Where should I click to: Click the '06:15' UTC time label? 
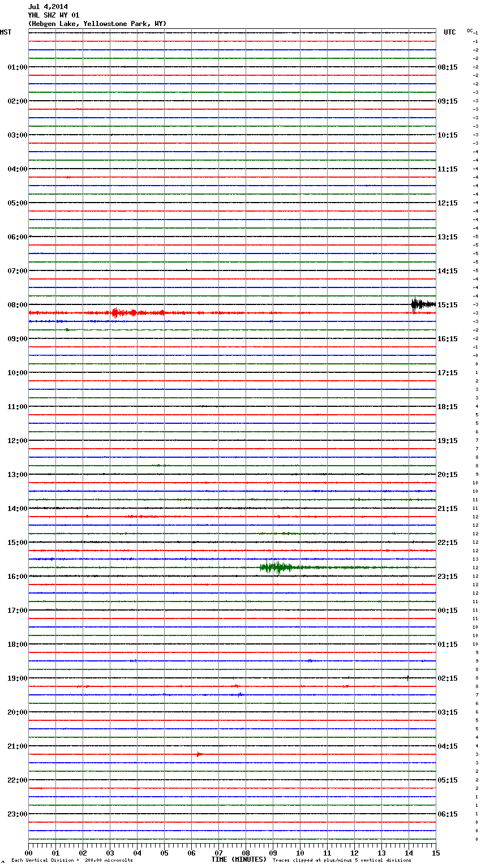[x=448, y=814]
